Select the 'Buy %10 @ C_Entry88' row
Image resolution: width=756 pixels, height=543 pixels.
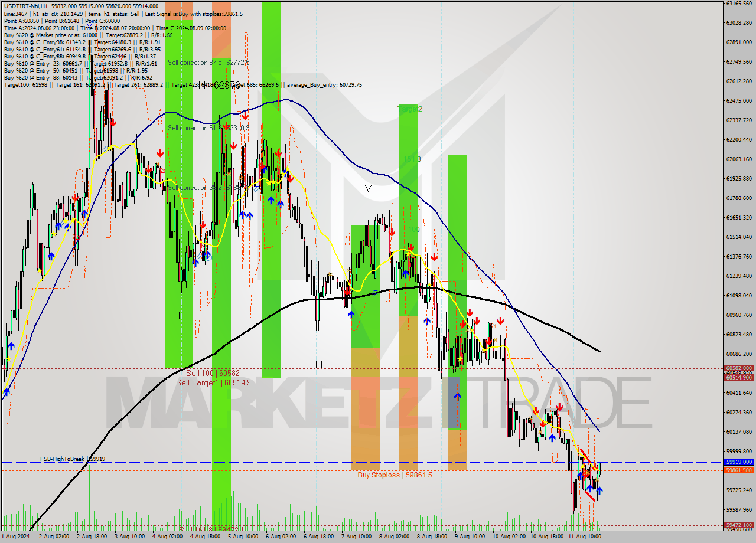pos(80,56)
